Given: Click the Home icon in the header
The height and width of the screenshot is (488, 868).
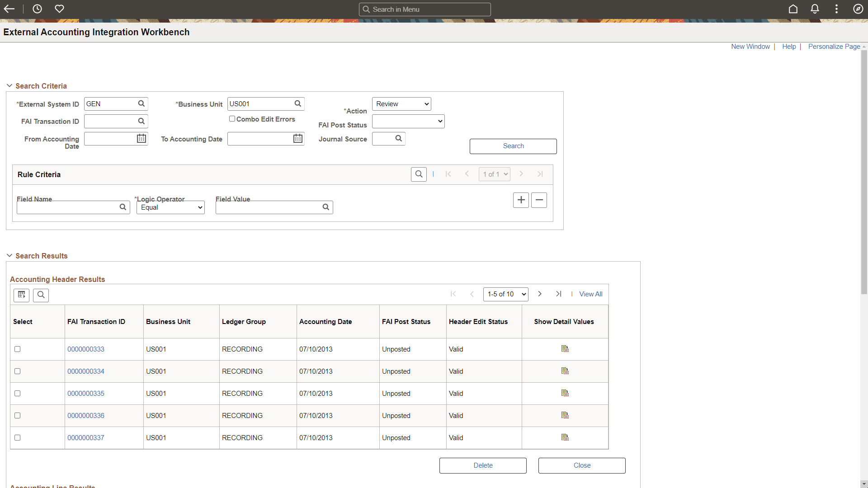Looking at the screenshot, I should click(793, 9).
